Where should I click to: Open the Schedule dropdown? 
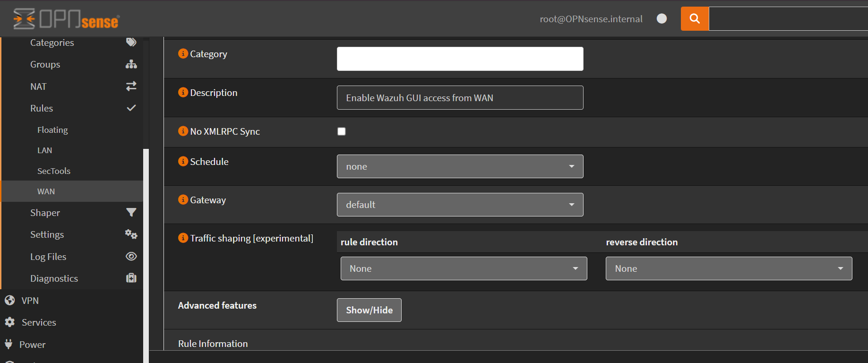click(x=460, y=166)
